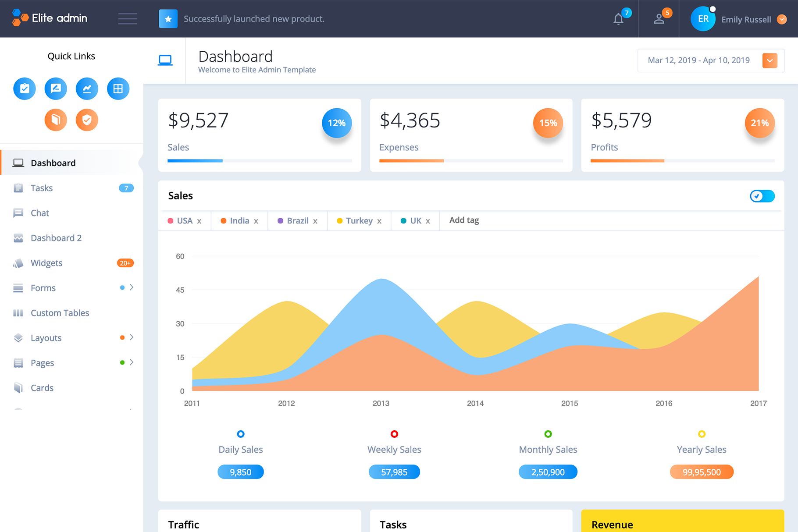This screenshot has height=532, width=798.
Task: Go to Widgets in sidebar menu
Action: pyautogui.click(x=46, y=263)
